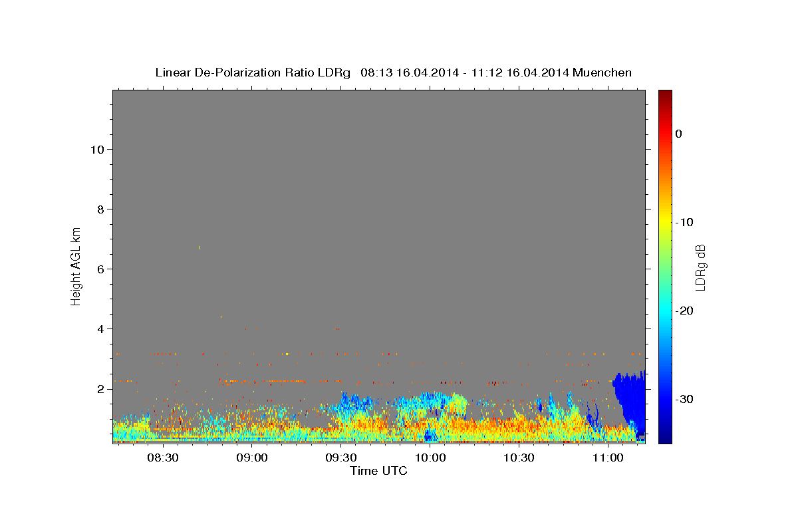The image size is (798, 532).
Task: Click the colorbar value -30
Action: coord(684,399)
